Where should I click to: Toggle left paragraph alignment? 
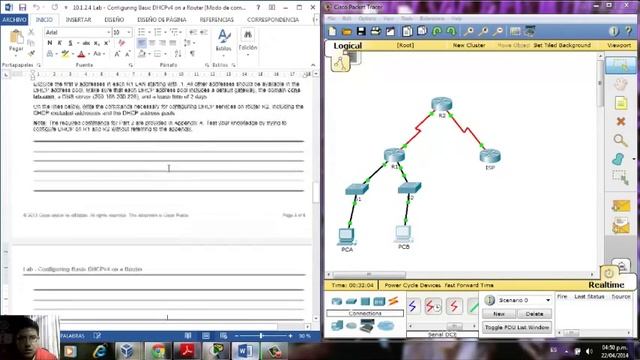[x=141, y=43]
